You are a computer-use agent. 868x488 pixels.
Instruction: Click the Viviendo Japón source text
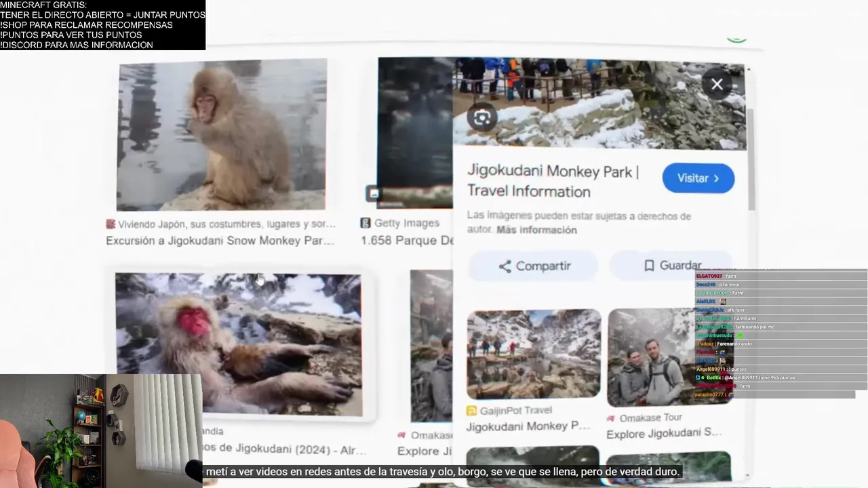click(x=226, y=224)
